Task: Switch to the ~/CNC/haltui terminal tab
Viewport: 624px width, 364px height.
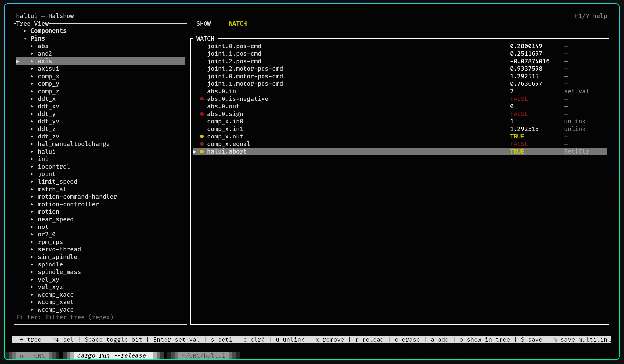Action: coord(204,356)
